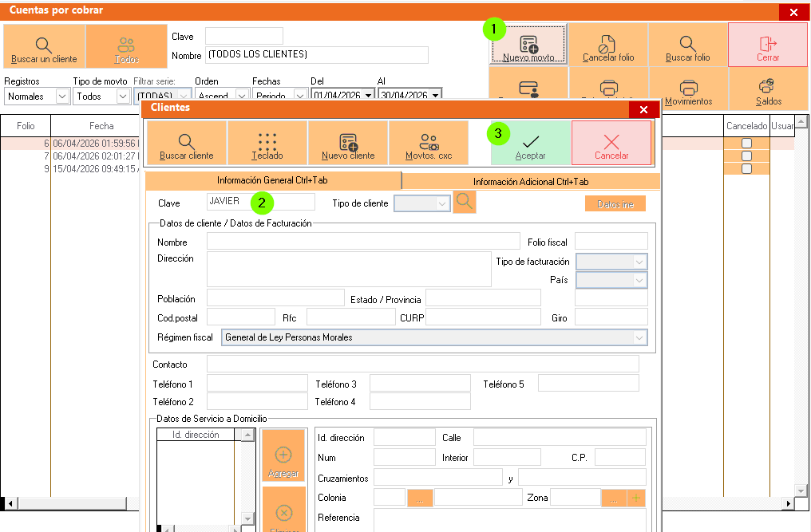811x532 pixels.
Task: Click Buscar cliente in Clientes window
Action: (x=186, y=143)
